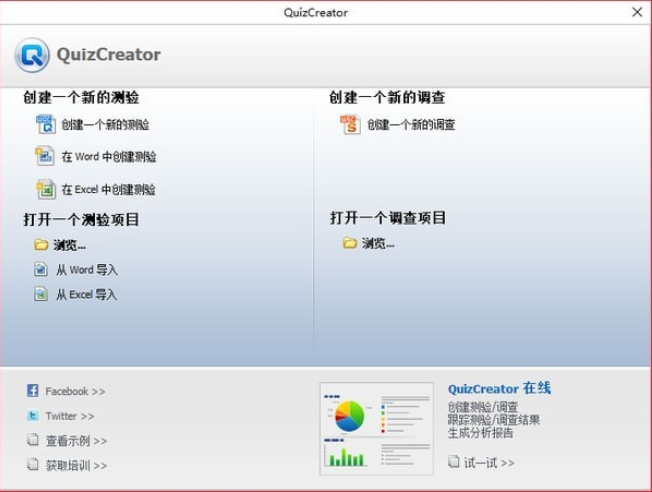Click the online report chart thumbnail

pos(377,429)
